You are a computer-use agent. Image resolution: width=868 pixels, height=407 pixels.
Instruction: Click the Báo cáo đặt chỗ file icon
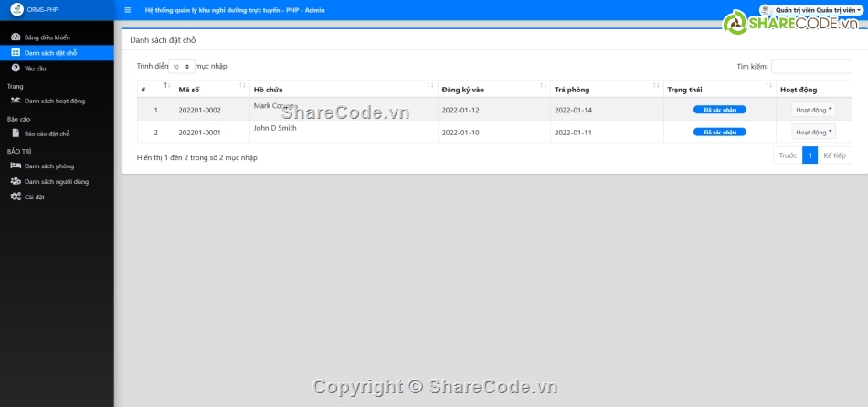tap(16, 134)
